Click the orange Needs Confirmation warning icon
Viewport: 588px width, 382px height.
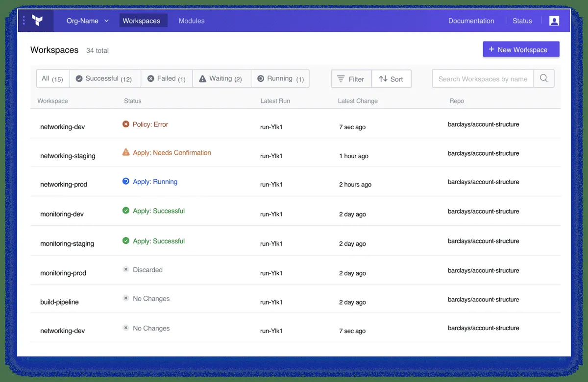tap(126, 152)
